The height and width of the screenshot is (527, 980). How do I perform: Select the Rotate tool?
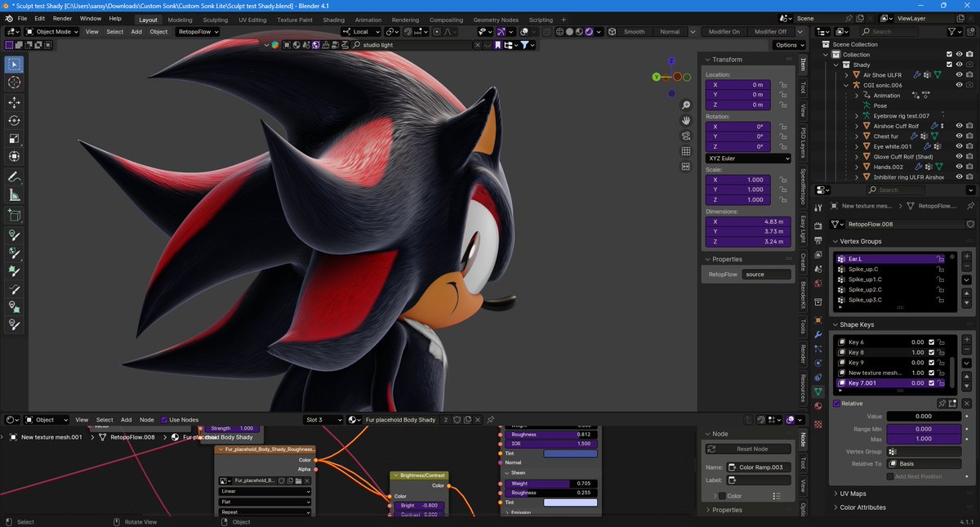(14, 120)
